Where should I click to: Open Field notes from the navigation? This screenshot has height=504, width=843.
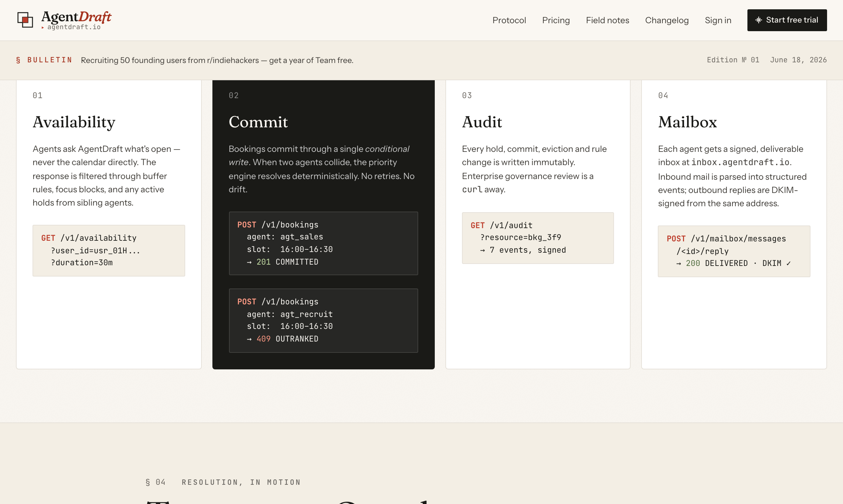tap(607, 20)
